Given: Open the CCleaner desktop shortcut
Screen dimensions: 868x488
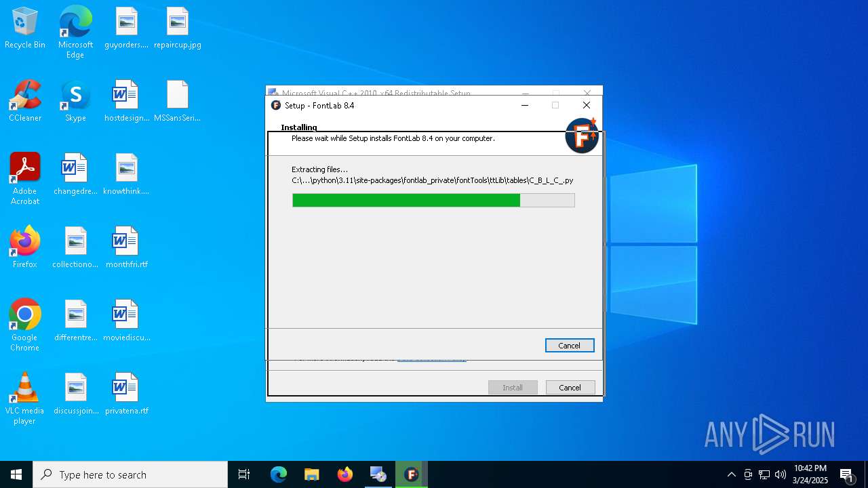Looking at the screenshot, I should (x=25, y=102).
